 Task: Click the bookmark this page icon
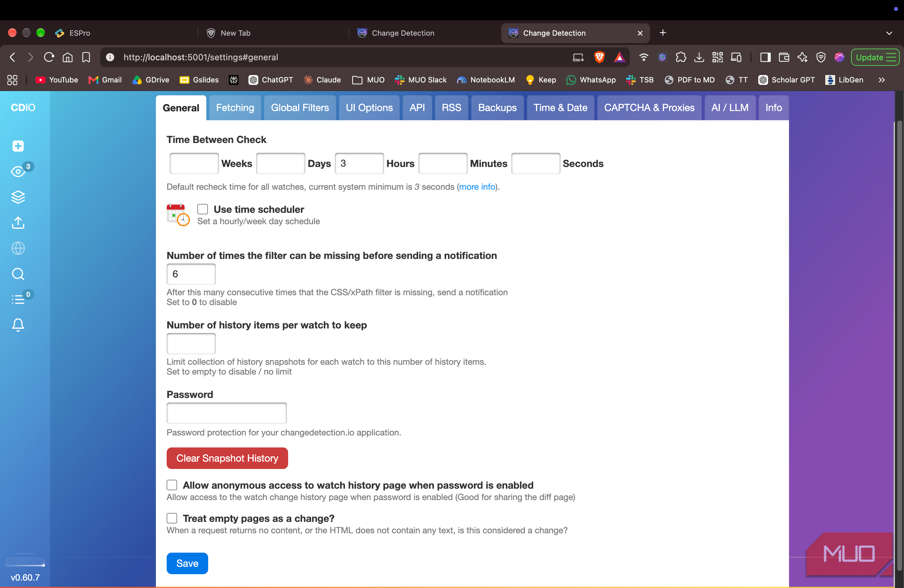coord(86,58)
